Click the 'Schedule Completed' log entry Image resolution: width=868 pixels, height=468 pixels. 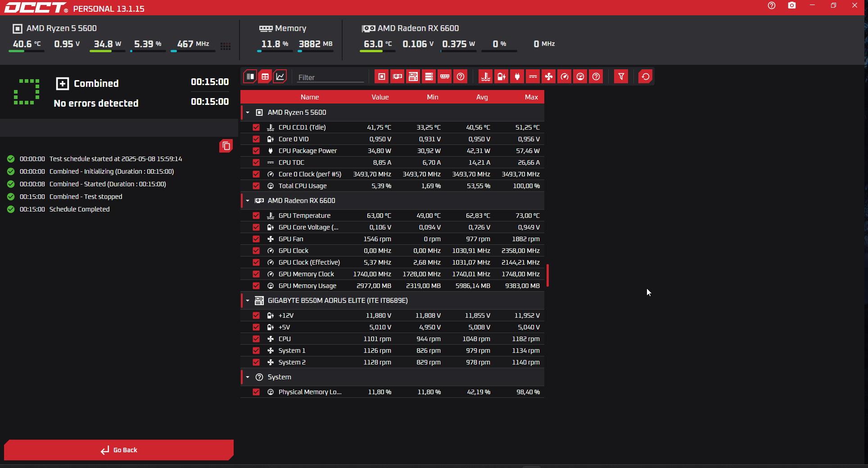click(79, 209)
